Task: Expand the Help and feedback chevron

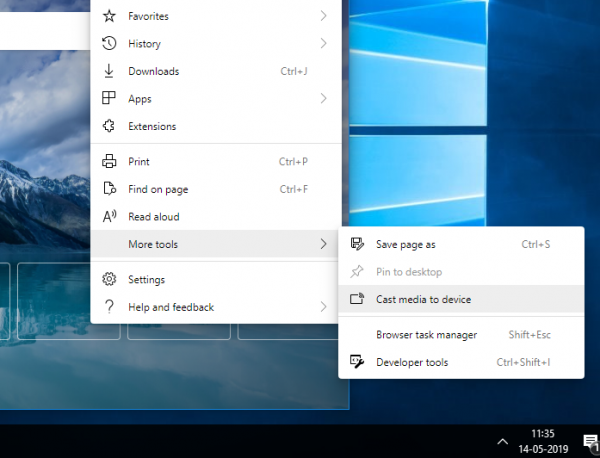Action: (x=323, y=307)
